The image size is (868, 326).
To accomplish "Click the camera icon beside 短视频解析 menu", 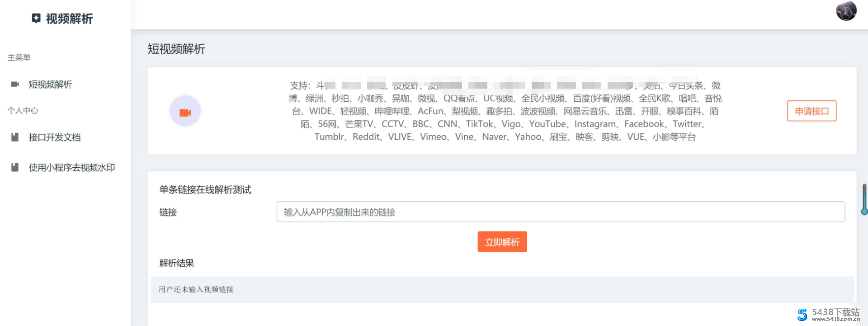I will [15, 84].
